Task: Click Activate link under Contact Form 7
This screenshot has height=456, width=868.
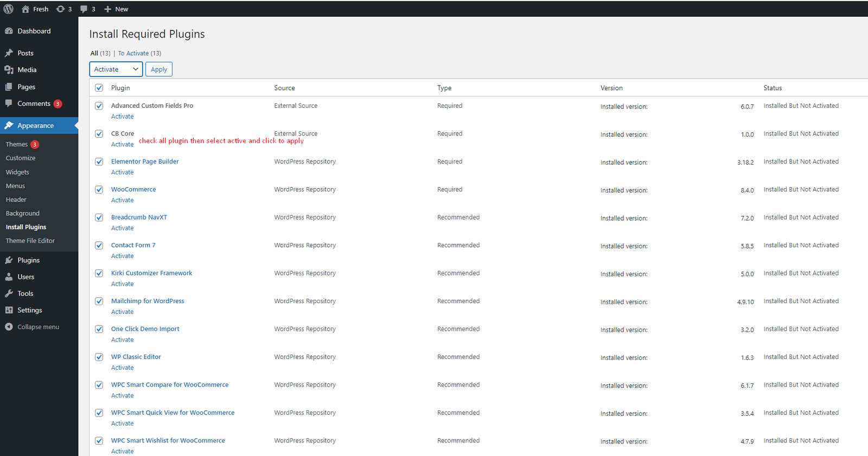Action: click(122, 256)
